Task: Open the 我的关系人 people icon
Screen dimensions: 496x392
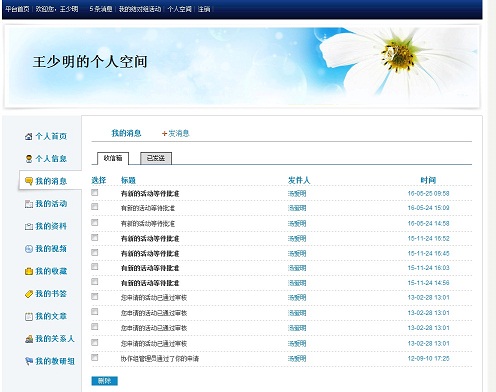Action: coord(29,339)
